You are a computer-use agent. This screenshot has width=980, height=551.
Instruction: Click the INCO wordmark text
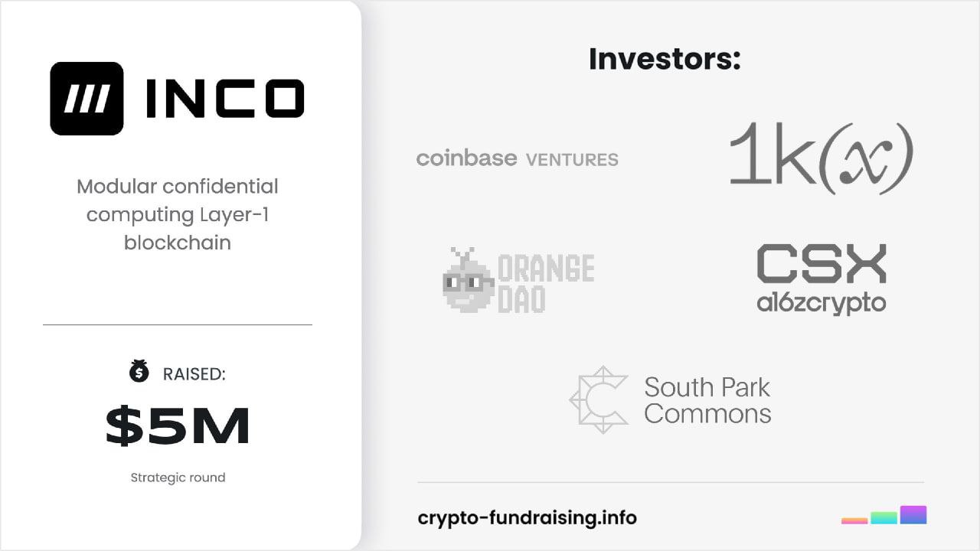coord(224,99)
